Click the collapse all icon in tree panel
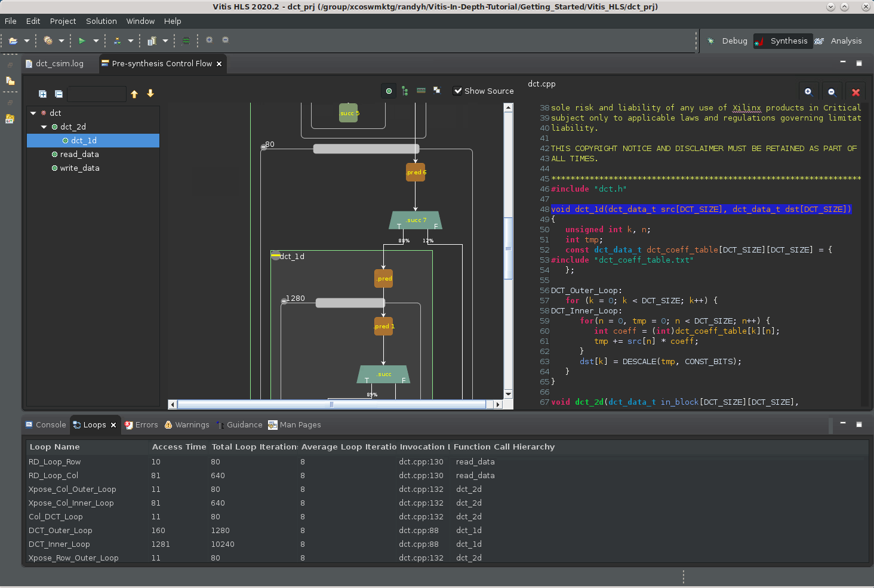874x588 pixels. click(x=59, y=94)
